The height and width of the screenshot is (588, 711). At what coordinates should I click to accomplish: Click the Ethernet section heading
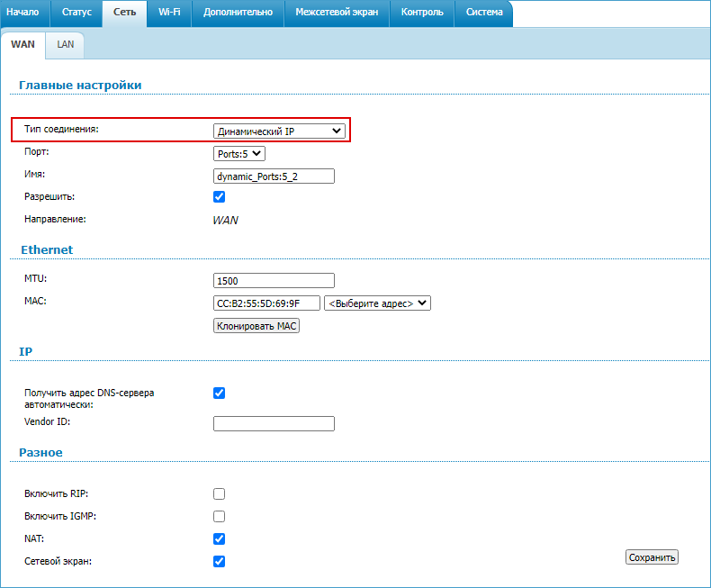tap(47, 249)
